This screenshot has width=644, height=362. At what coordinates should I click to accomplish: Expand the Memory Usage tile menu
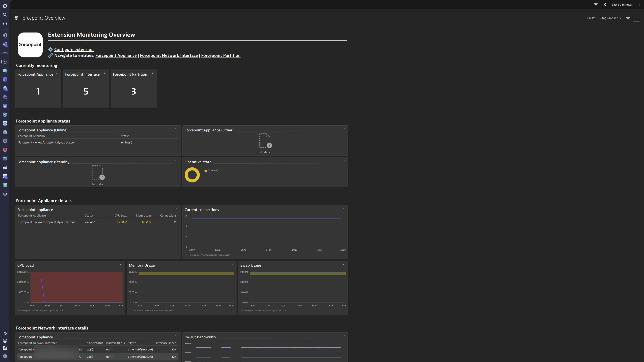232,264
